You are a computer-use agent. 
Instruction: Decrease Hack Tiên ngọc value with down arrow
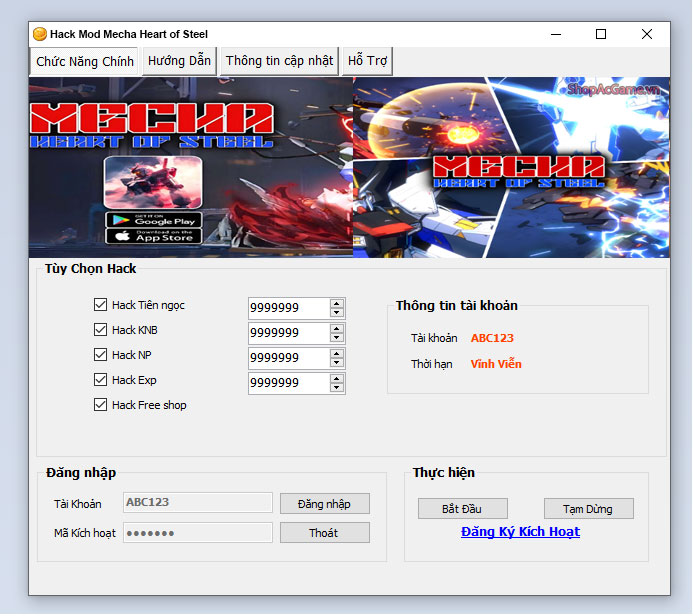[x=337, y=313]
